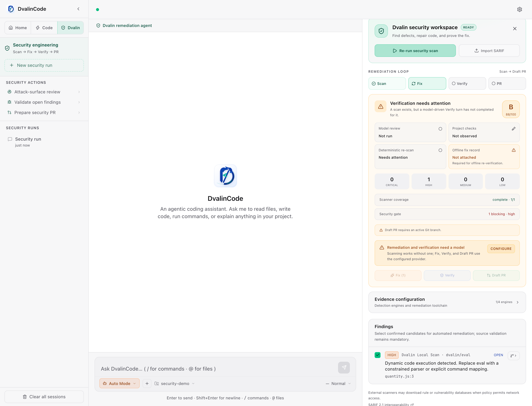Click the DvalinCode logo in sidebar header
This screenshot has height=406, width=532.
pyautogui.click(x=11, y=9)
